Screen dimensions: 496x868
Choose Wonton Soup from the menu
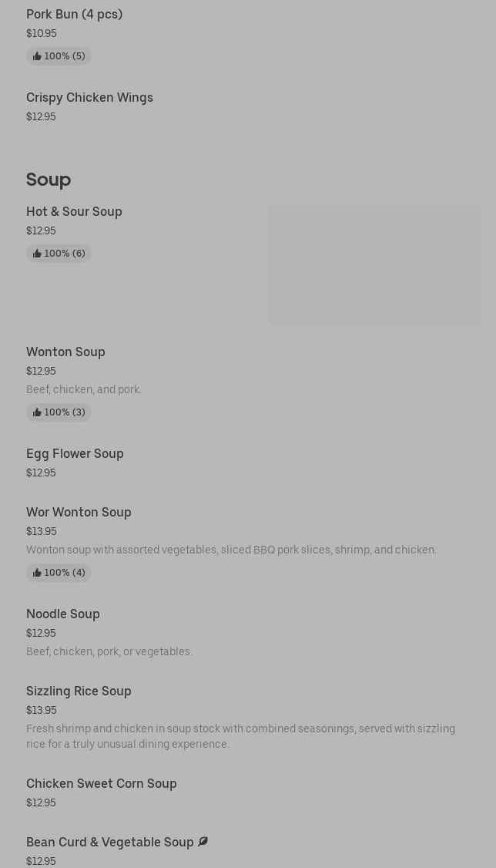point(65,352)
